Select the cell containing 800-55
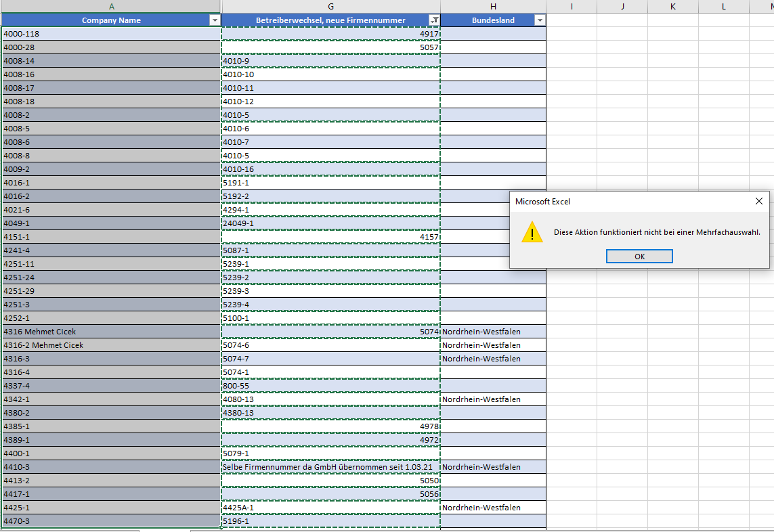Viewport: 774px width, 532px height. pyautogui.click(x=330, y=385)
